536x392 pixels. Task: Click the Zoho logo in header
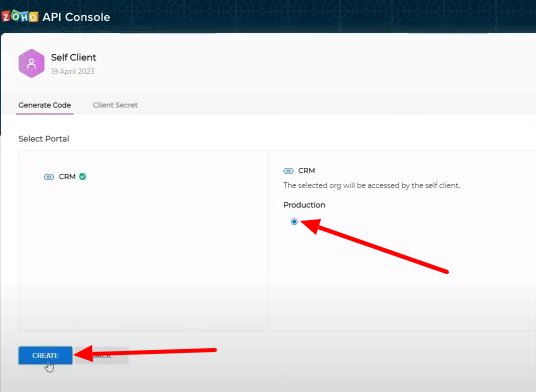pyautogui.click(x=20, y=16)
